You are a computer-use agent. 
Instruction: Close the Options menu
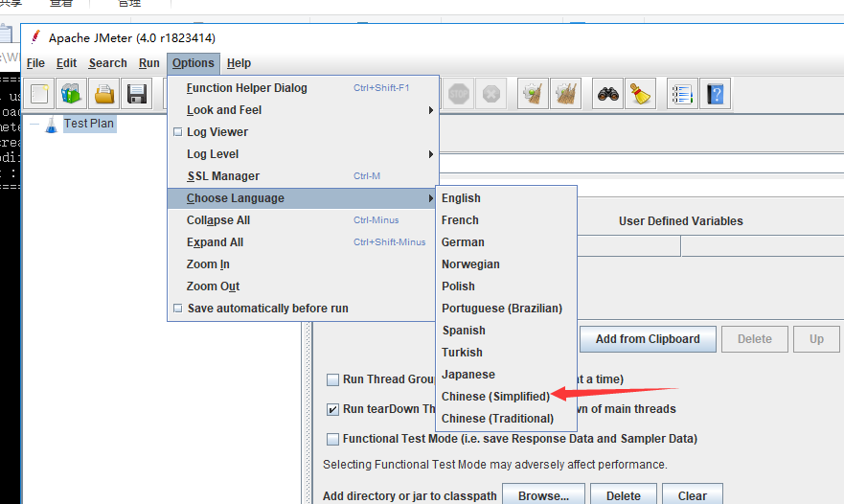tap(194, 63)
